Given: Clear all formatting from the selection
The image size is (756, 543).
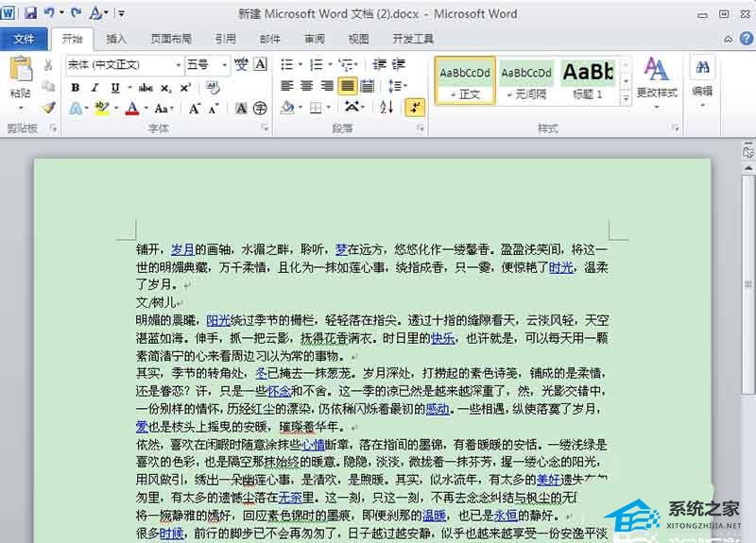Looking at the screenshot, I should 213,87.
